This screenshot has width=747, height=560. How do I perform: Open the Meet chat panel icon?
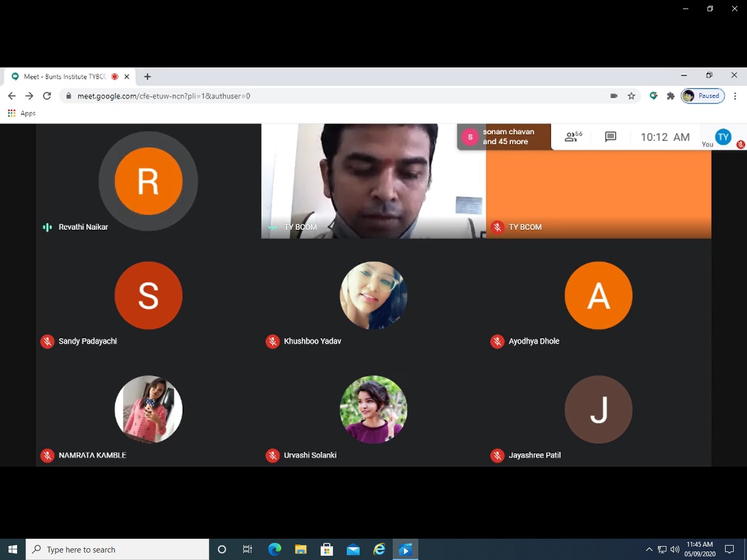[x=610, y=137]
